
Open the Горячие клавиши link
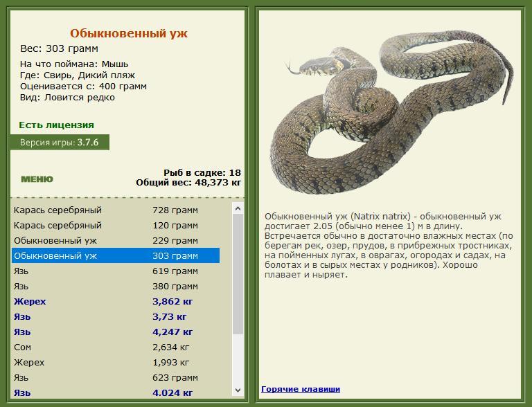[x=301, y=389]
